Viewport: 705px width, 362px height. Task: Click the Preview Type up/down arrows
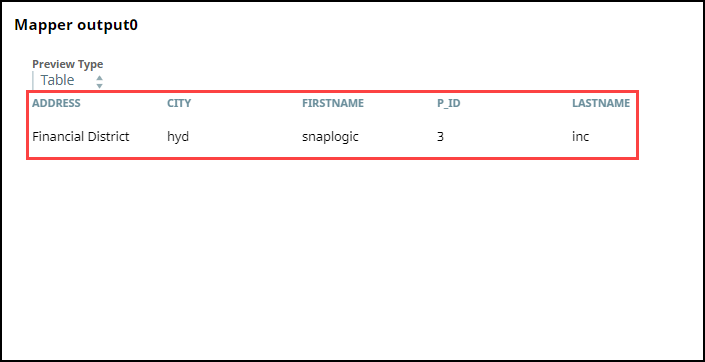[99, 81]
